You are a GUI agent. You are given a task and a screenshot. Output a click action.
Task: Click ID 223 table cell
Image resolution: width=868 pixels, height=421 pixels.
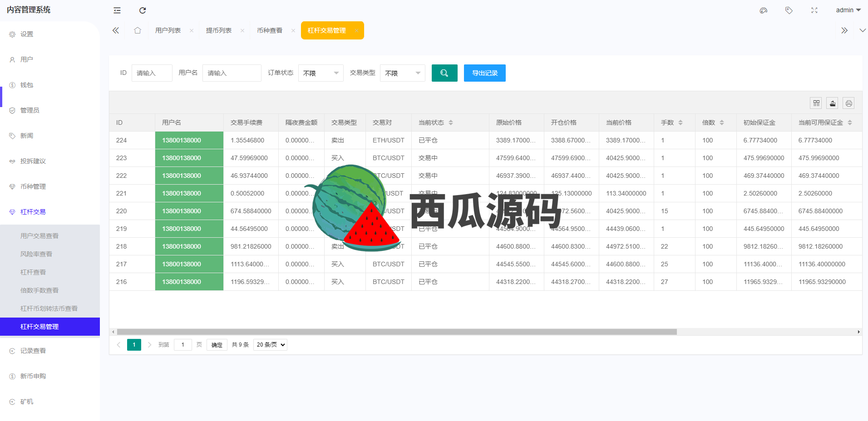click(132, 158)
